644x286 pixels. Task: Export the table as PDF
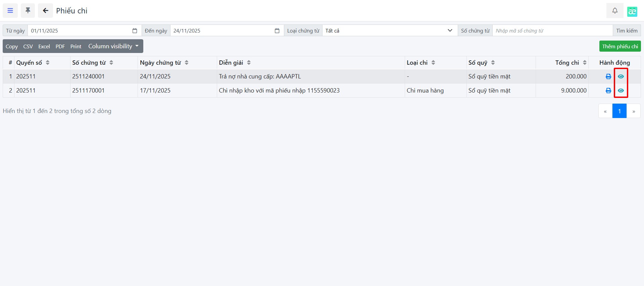pyautogui.click(x=60, y=47)
